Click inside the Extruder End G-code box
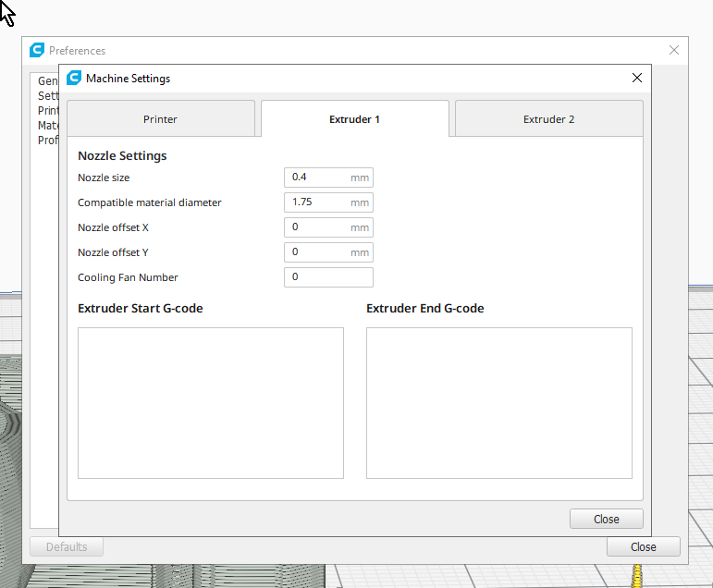This screenshot has height=588, width=713. pyautogui.click(x=499, y=403)
